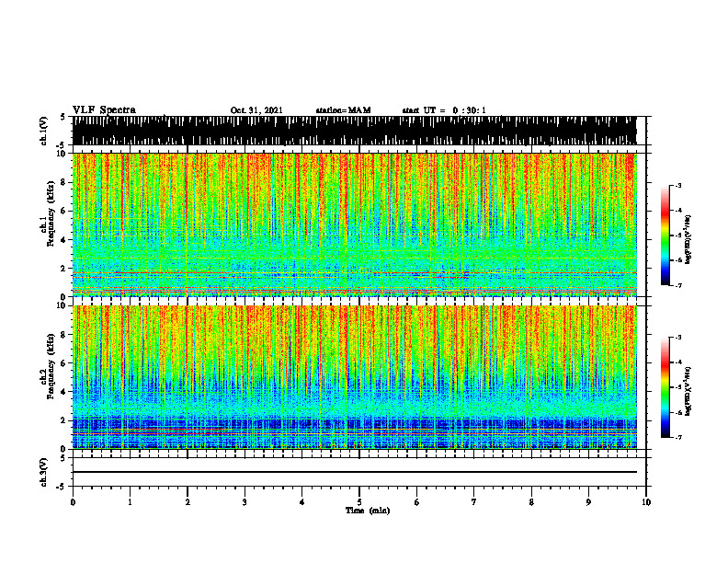The height and width of the screenshot is (563, 728).
Task: Click the ch.2 color scale log(PSD) unit label
Action: (688, 391)
